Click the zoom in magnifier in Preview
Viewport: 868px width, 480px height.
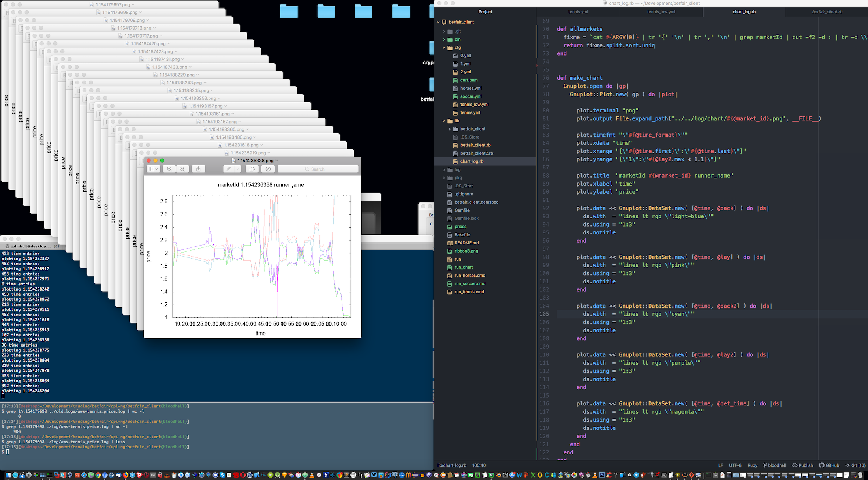coord(182,169)
